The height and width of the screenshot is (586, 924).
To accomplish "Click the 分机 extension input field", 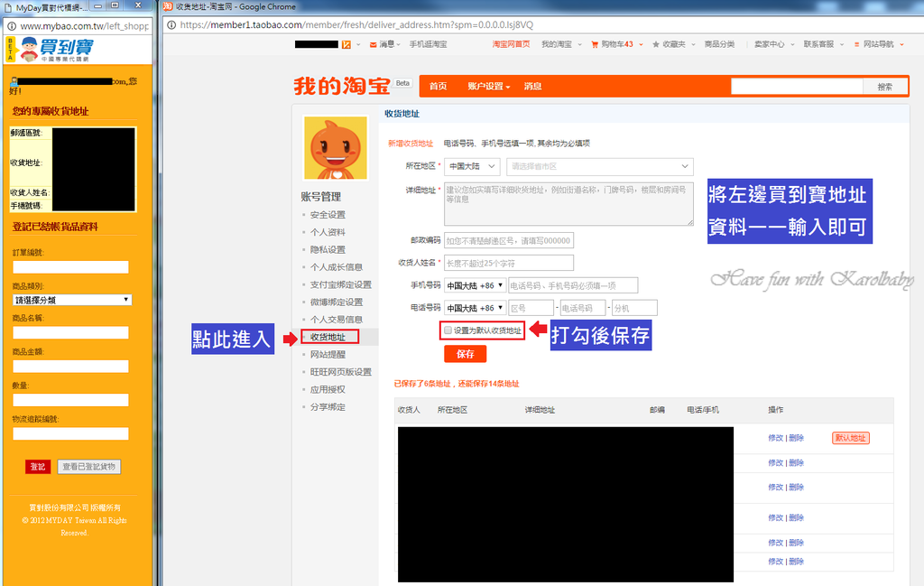I will pos(634,308).
